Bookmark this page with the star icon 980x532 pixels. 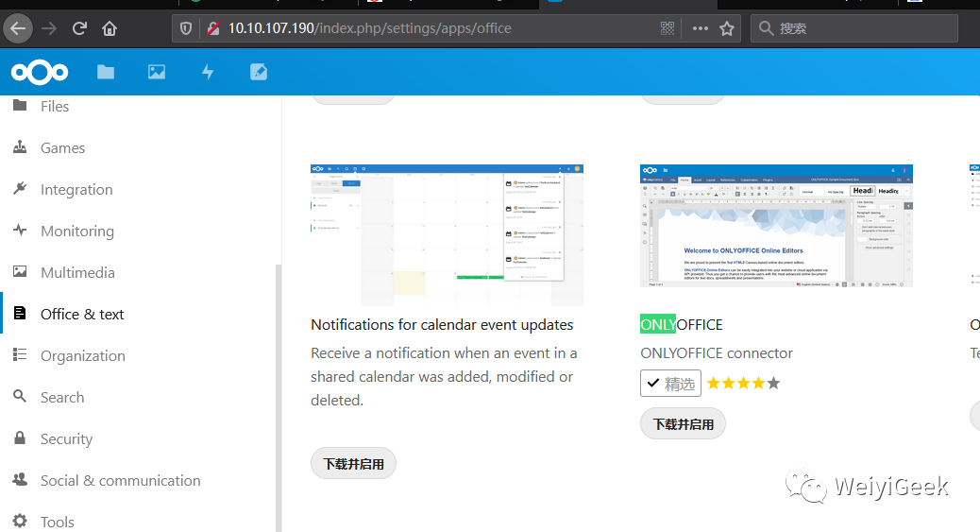click(x=727, y=28)
